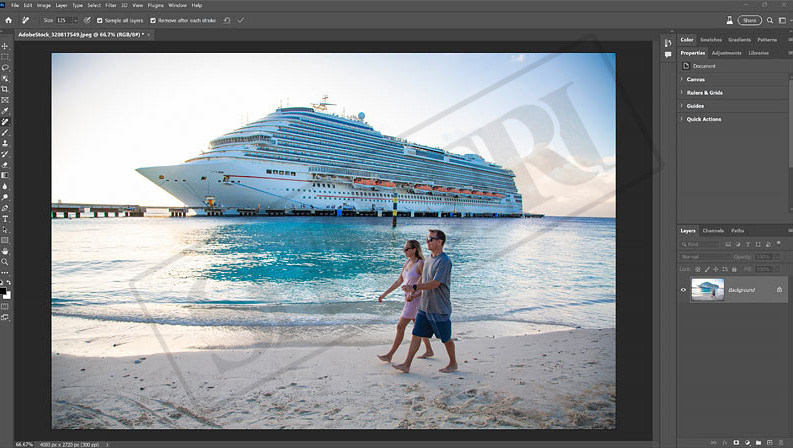Viewport: 793px width, 448px height.
Task: Commit changes with the checkmark icon
Action: [x=241, y=20]
